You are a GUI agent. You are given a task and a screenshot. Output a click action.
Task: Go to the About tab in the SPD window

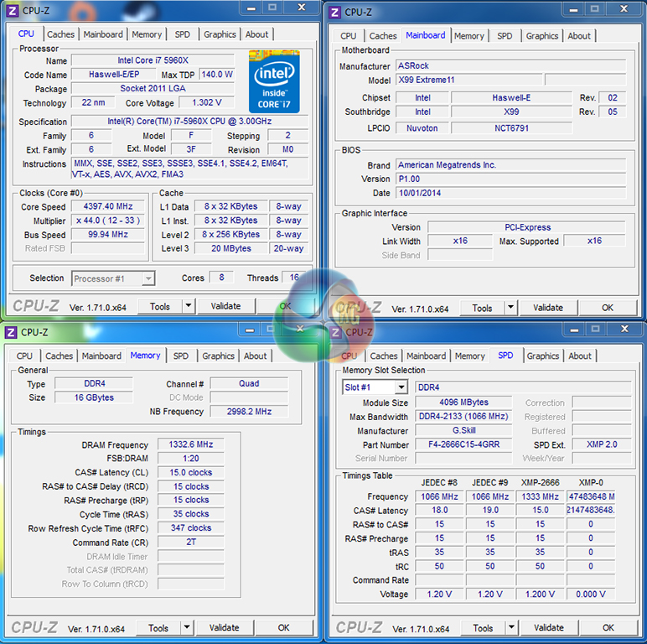[x=580, y=356]
